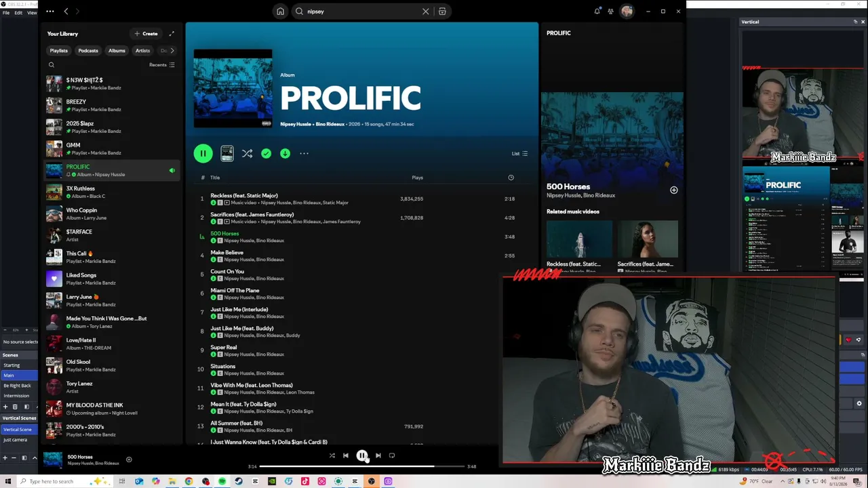
Task: Pause playback in the bottom player bar
Action: tap(362, 455)
